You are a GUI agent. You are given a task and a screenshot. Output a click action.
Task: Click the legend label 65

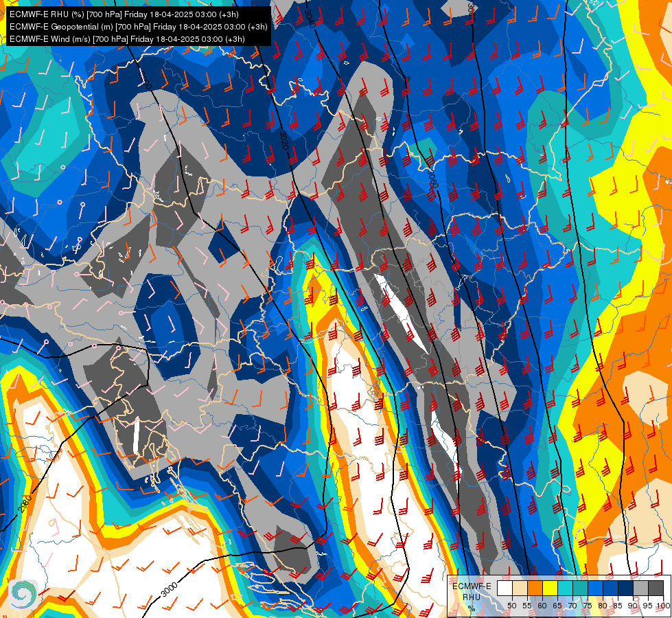point(557,606)
